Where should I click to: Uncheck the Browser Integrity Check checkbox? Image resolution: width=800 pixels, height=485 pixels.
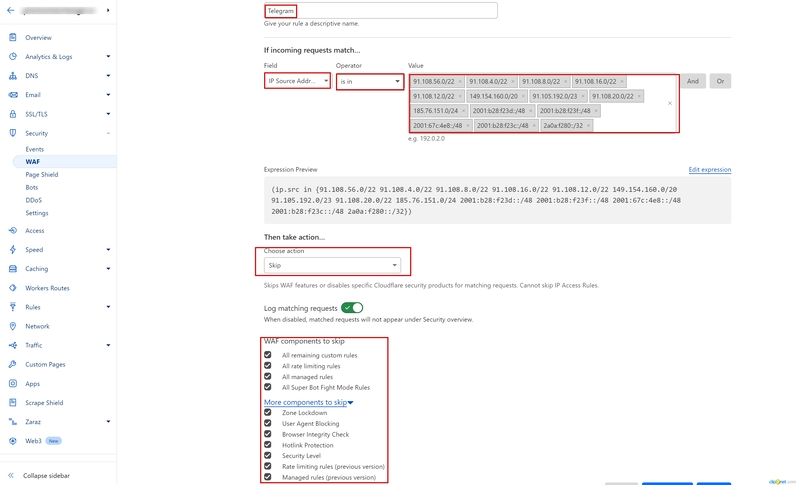(x=268, y=434)
